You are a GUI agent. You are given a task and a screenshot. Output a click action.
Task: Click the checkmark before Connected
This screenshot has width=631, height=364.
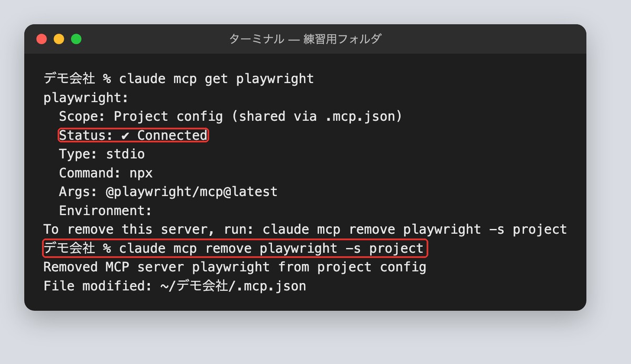125,136
